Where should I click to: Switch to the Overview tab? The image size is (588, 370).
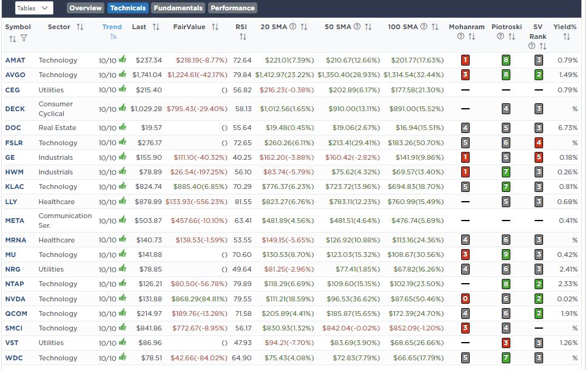[85, 8]
